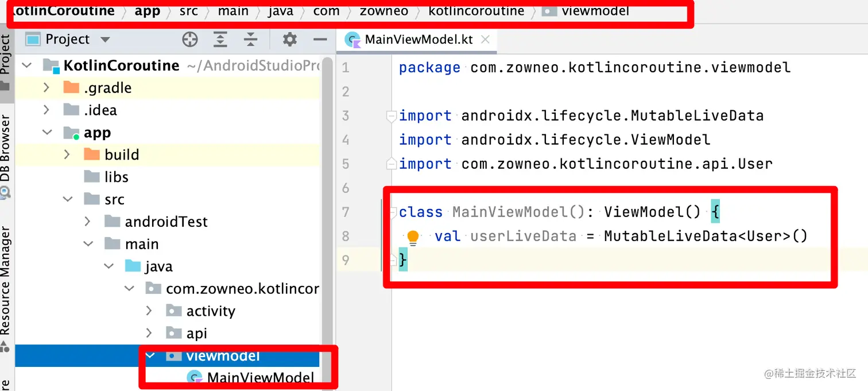Click 'main' in the breadcrumb bar

tap(233, 11)
